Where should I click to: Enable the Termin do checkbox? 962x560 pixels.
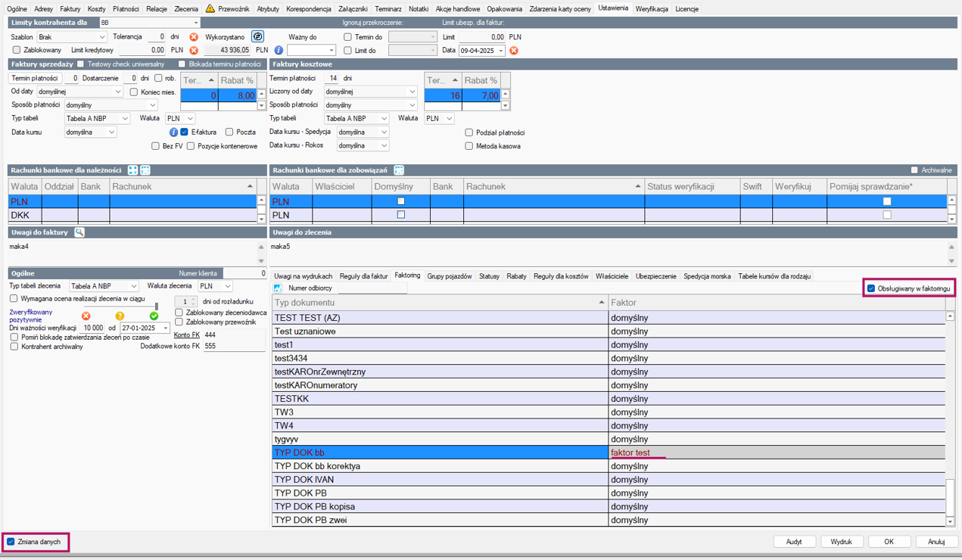[x=347, y=37]
